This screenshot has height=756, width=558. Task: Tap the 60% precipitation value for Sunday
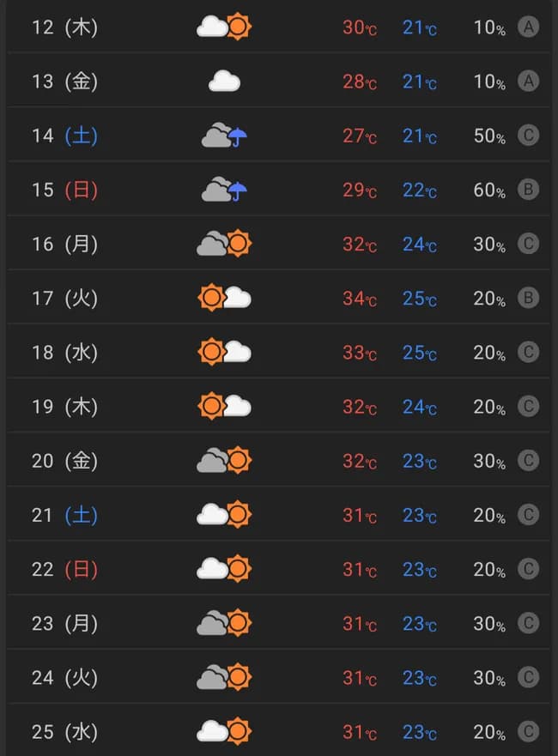coord(488,191)
